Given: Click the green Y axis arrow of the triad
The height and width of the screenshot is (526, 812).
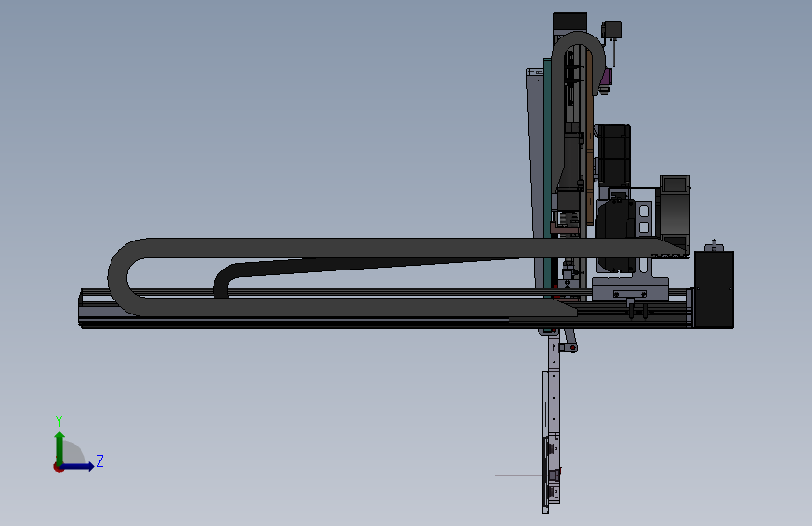Looking at the screenshot, I should click(x=59, y=447).
